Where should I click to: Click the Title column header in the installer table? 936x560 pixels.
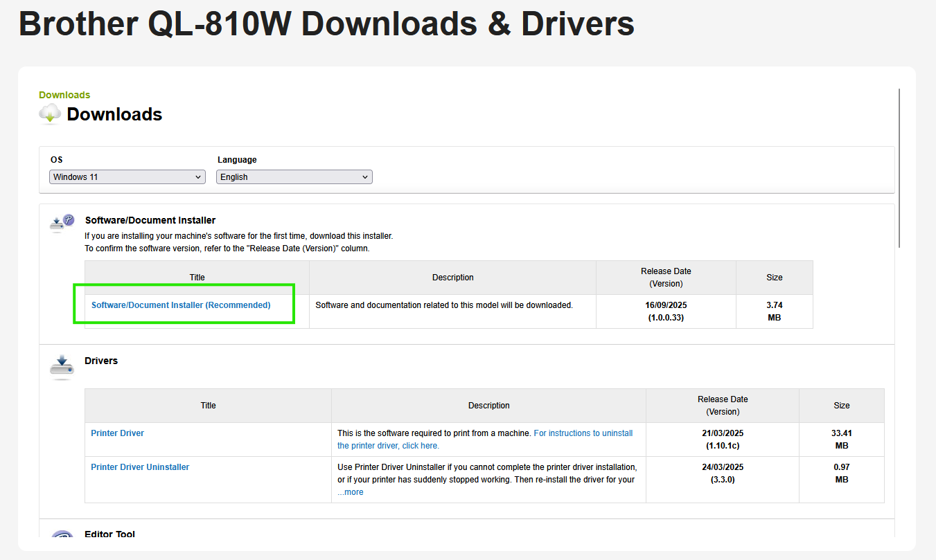197,277
